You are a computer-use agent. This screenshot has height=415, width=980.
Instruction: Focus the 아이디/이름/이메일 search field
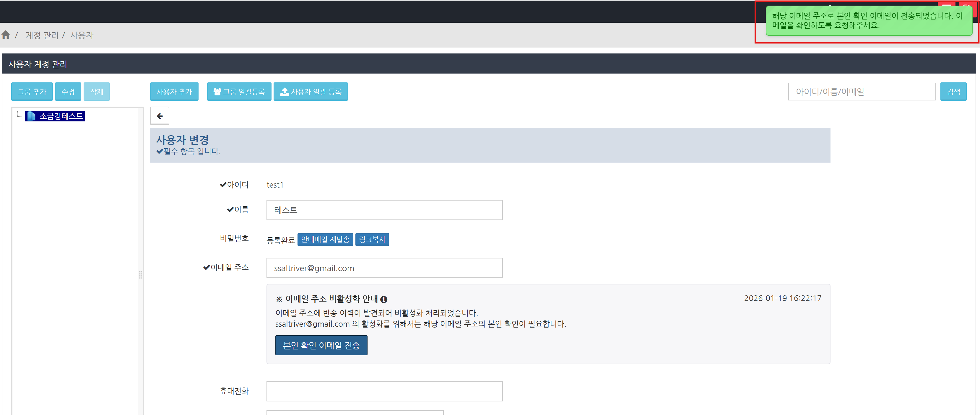point(861,92)
